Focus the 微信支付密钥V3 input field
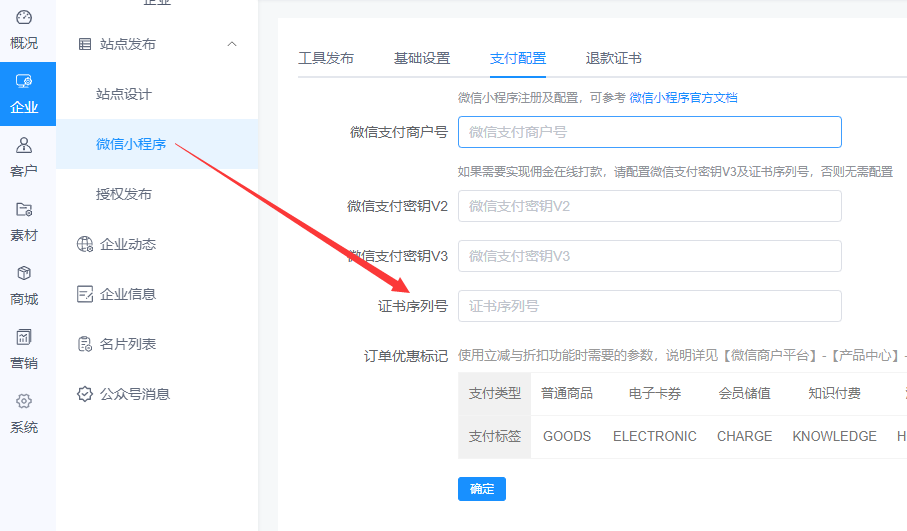The width and height of the screenshot is (907, 531). [x=650, y=256]
